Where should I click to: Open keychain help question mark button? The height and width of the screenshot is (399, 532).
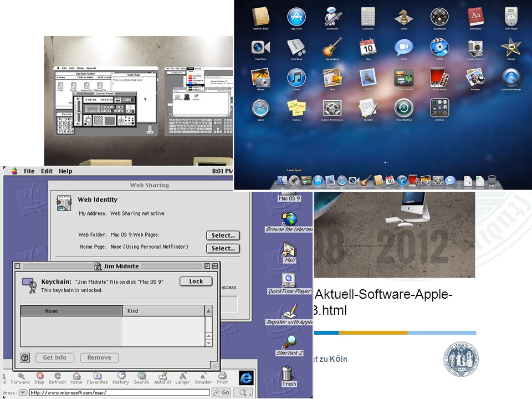pyautogui.click(x=25, y=357)
